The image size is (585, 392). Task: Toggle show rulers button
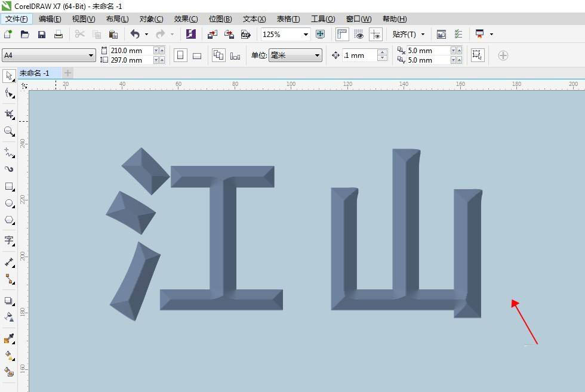click(x=342, y=35)
